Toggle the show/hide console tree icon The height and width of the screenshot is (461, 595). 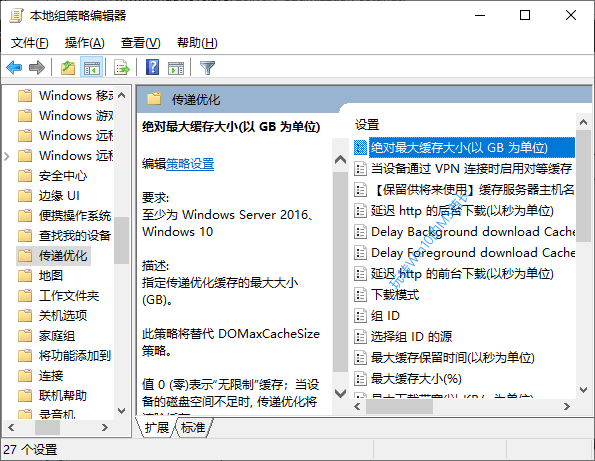91,68
